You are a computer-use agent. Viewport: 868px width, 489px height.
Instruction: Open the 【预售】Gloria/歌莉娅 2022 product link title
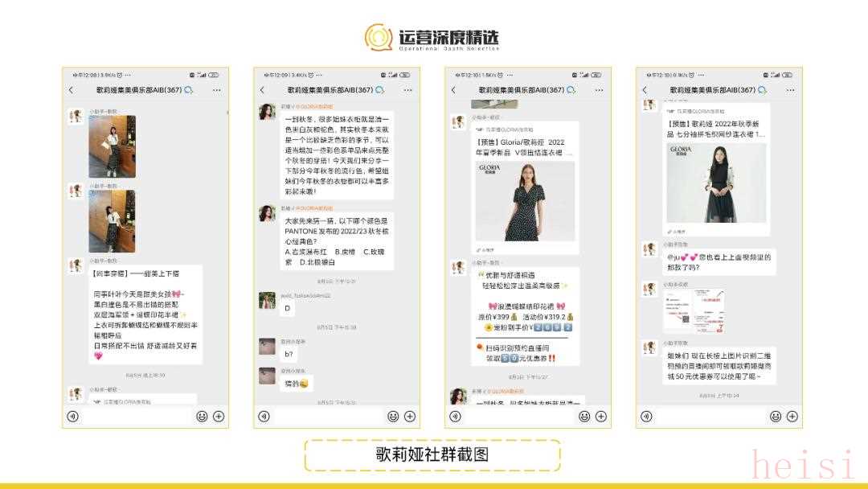[526, 146]
